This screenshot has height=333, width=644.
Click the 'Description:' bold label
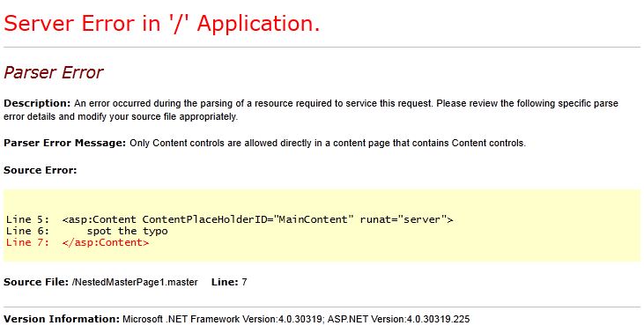click(x=37, y=103)
